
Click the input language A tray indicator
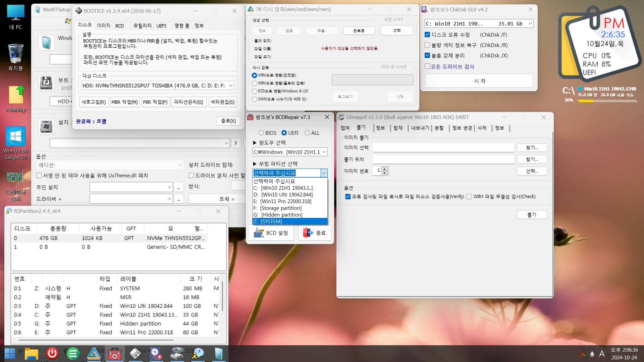[602, 354]
